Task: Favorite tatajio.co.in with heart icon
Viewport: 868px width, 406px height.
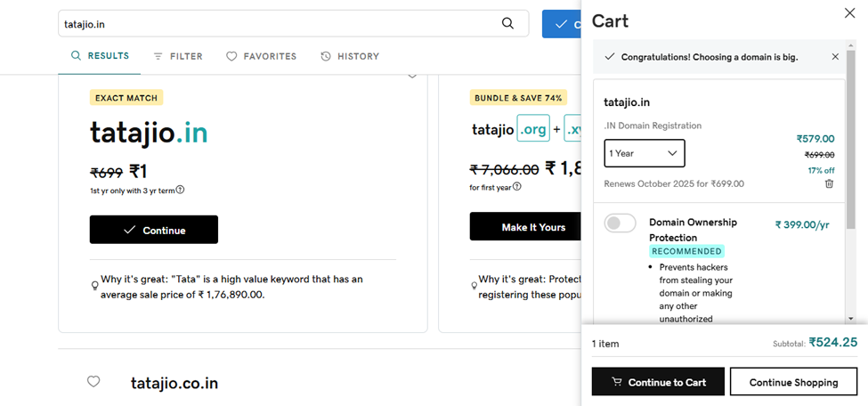Action: 93,382
